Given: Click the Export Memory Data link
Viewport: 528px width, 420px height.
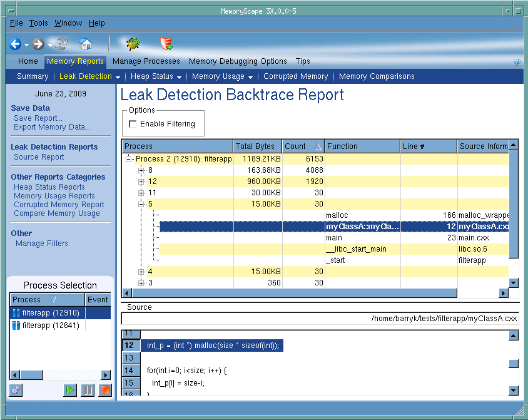Looking at the screenshot, I should [x=52, y=127].
